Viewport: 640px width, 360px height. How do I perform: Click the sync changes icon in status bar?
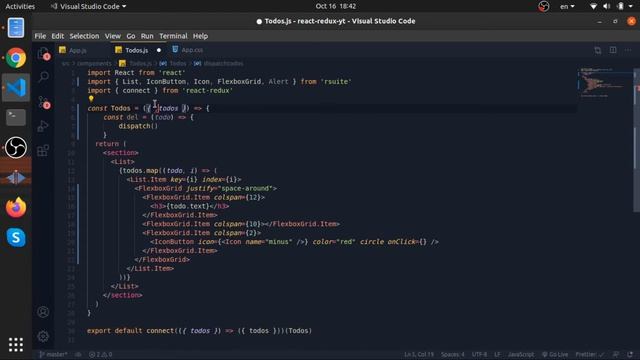(x=78, y=354)
